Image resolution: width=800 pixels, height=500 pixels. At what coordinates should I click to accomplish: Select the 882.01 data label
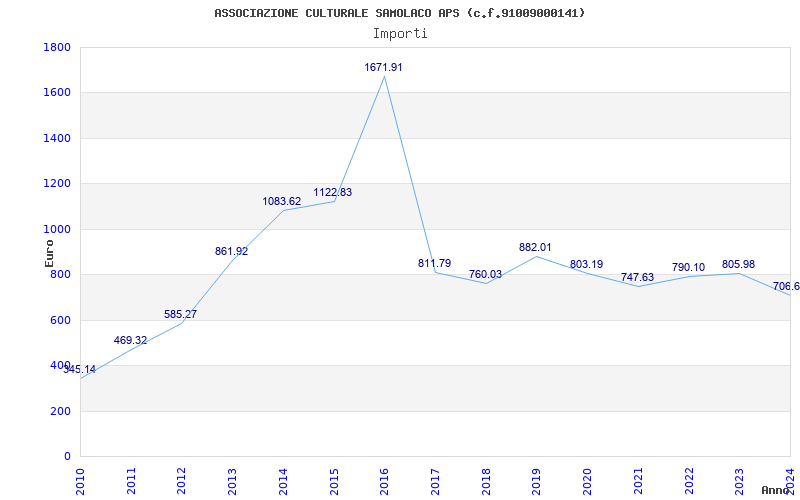click(535, 247)
